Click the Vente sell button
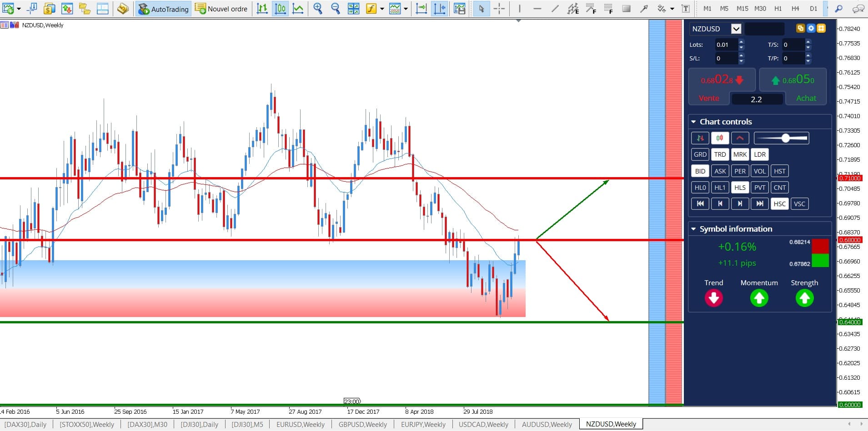 coord(708,98)
